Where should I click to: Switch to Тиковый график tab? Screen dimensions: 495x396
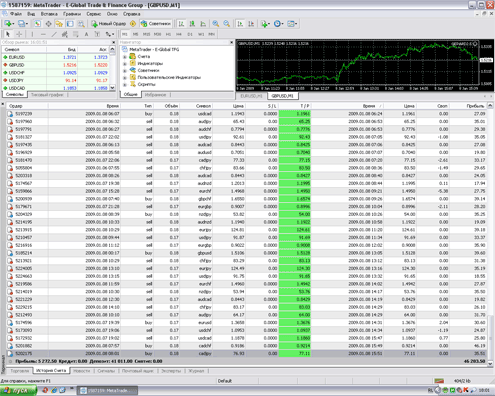47,95
